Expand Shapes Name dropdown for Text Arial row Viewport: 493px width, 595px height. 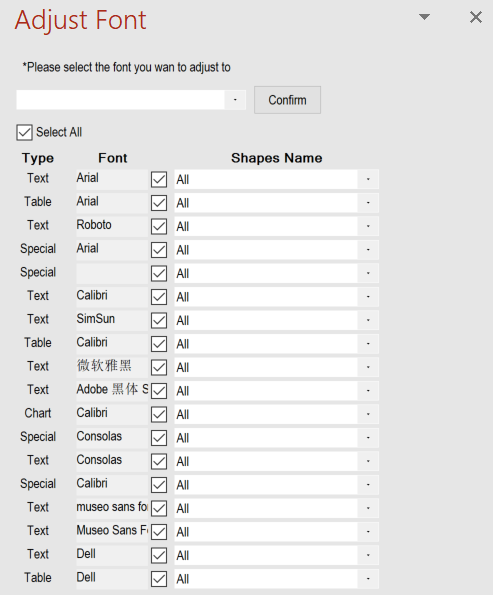368,179
